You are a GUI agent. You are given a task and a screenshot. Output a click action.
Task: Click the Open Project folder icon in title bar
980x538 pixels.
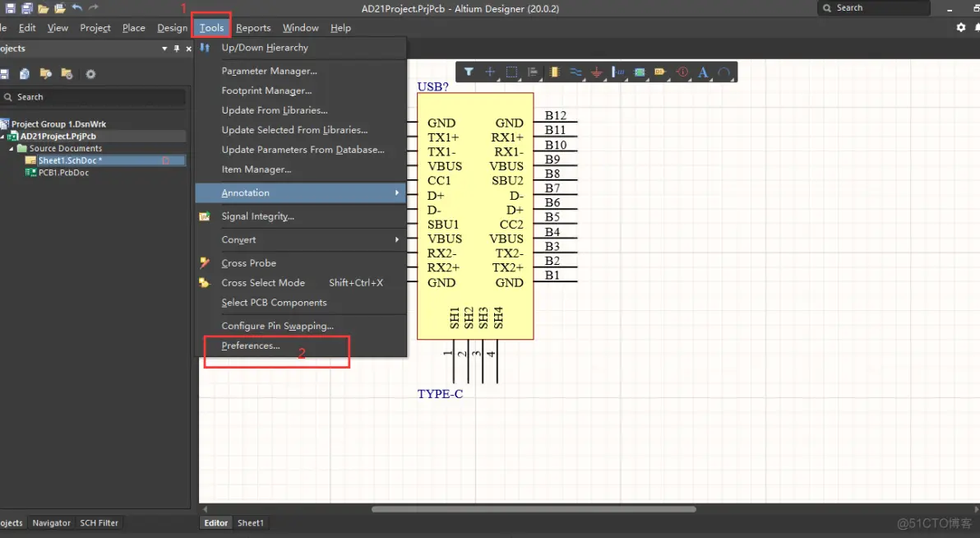60,8
